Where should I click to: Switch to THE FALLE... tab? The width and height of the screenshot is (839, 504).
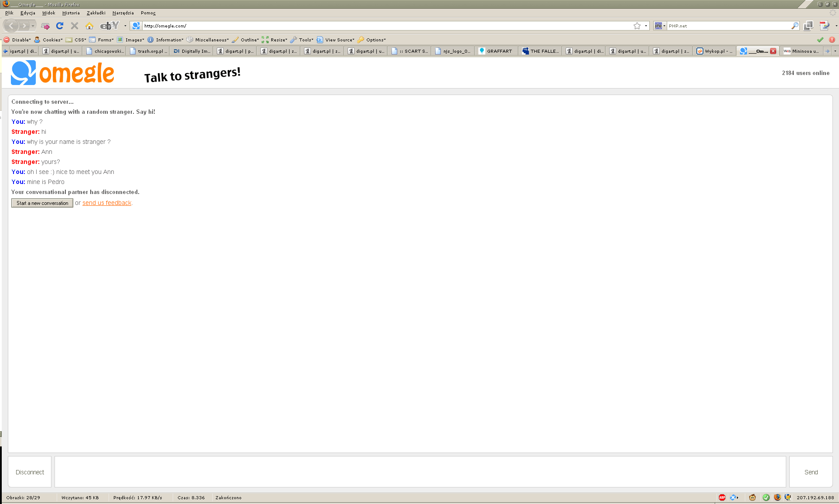541,51
